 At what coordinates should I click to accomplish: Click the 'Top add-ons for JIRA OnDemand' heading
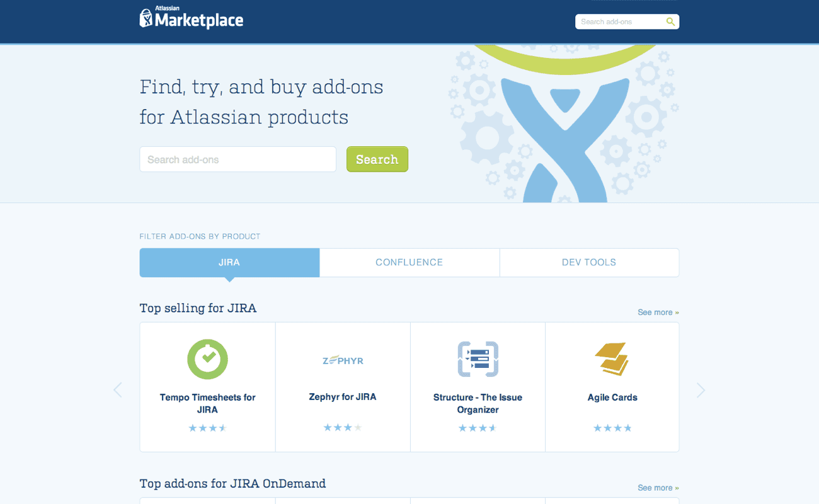pyautogui.click(x=232, y=484)
